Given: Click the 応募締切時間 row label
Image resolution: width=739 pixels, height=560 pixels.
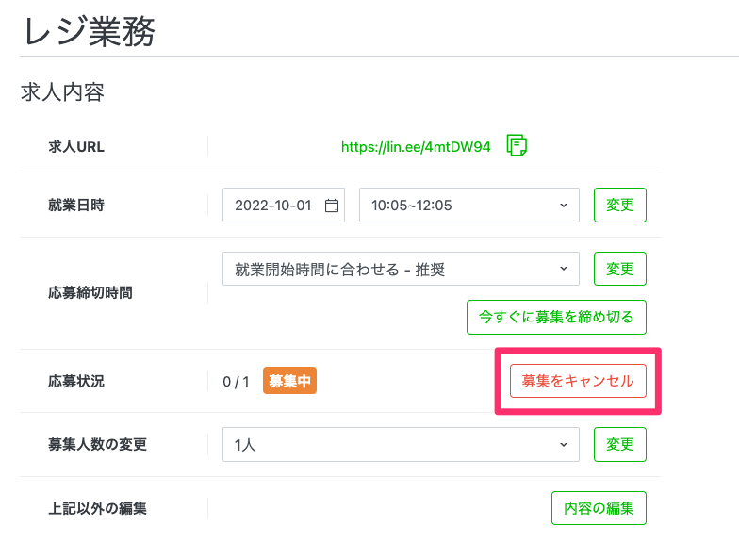Looking at the screenshot, I should tap(90, 292).
